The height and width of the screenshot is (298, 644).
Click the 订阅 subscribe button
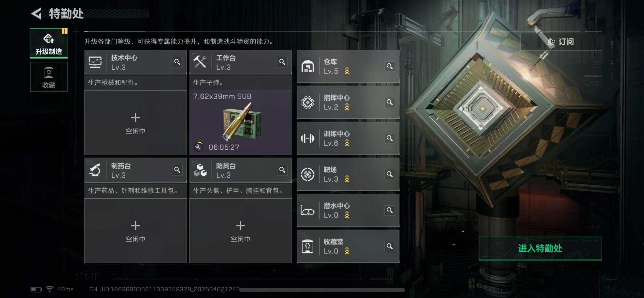(561, 42)
